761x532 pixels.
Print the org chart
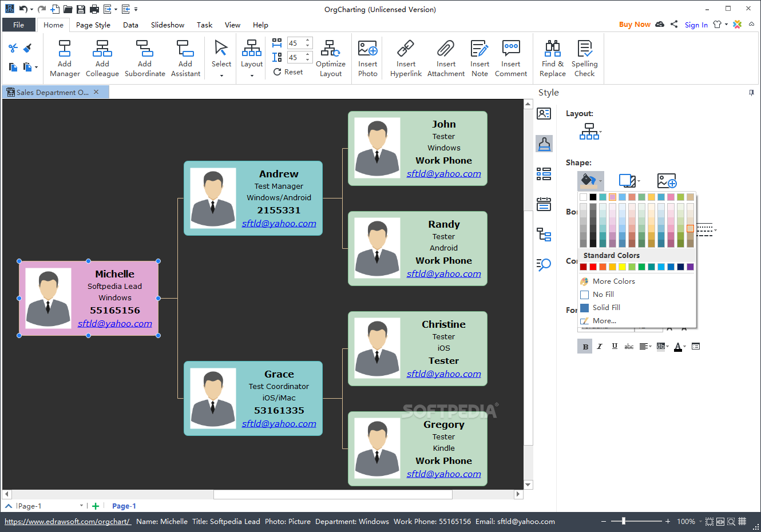tap(94, 9)
